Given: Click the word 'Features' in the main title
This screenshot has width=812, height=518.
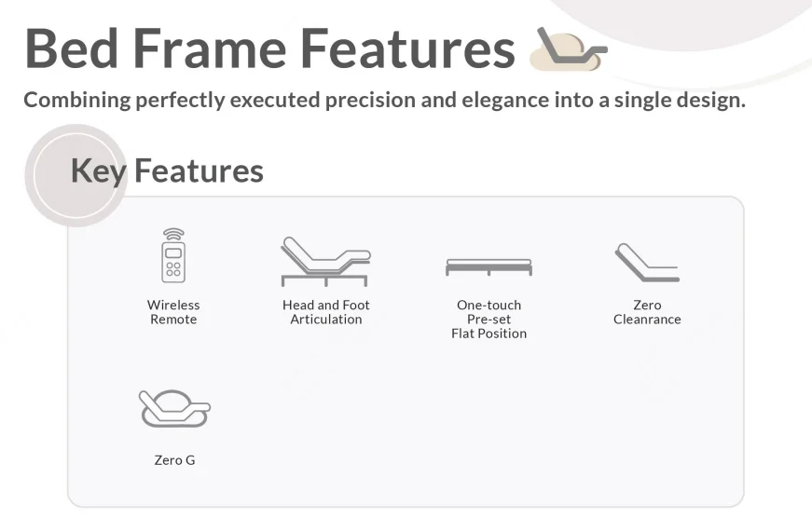Looking at the screenshot, I should tap(407, 48).
